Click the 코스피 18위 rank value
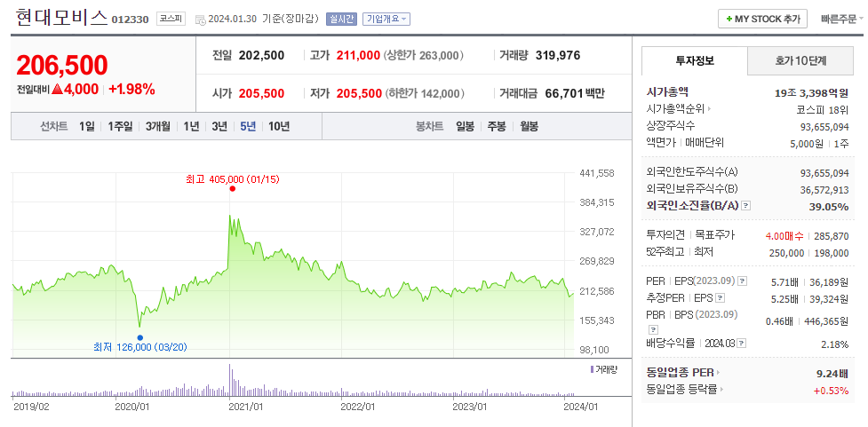868x427 pixels. (x=823, y=109)
